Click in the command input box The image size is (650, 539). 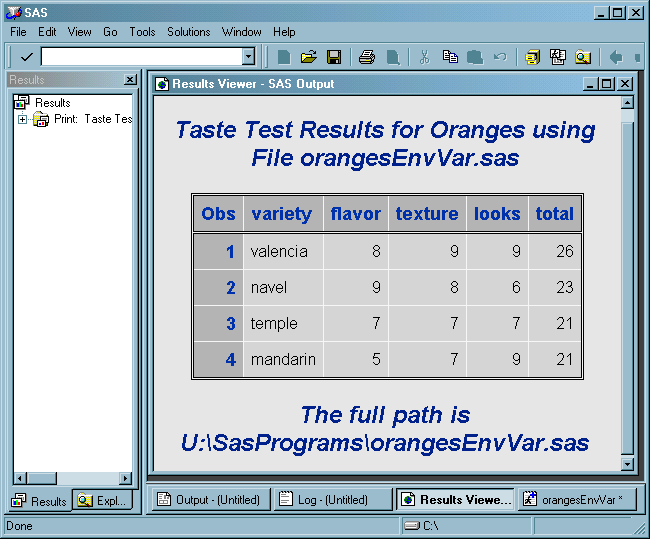(142, 56)
